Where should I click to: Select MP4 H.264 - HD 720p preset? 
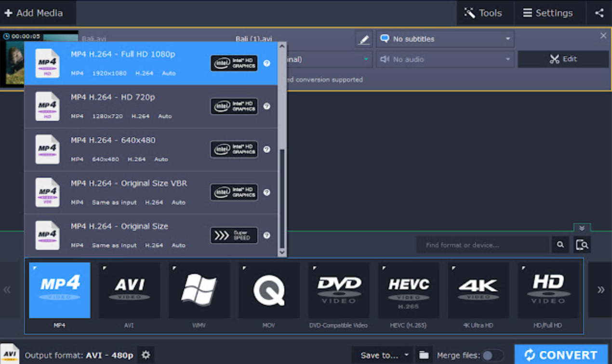[151, 106]
